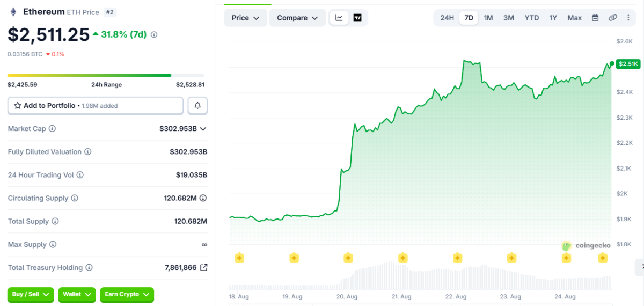Screen dimensions: 644x306
Task: Click the star in Add to Portfolio
Action: click(18, 106)
